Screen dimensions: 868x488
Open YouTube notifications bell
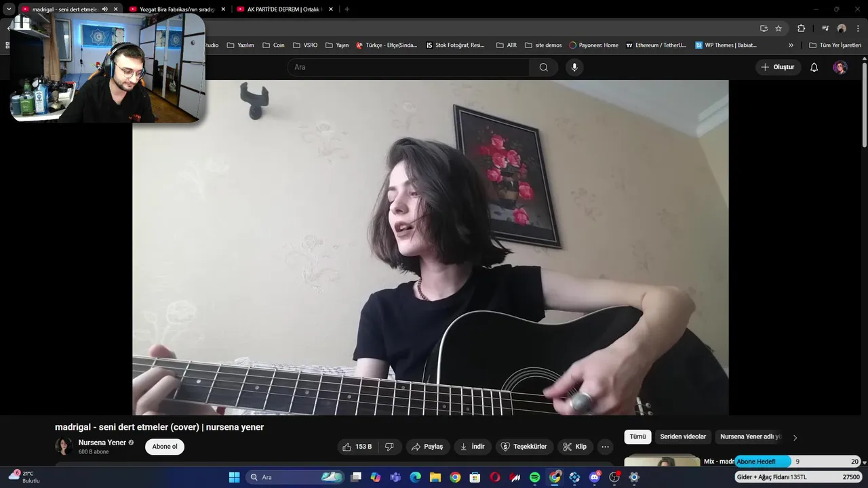point(814,67)
